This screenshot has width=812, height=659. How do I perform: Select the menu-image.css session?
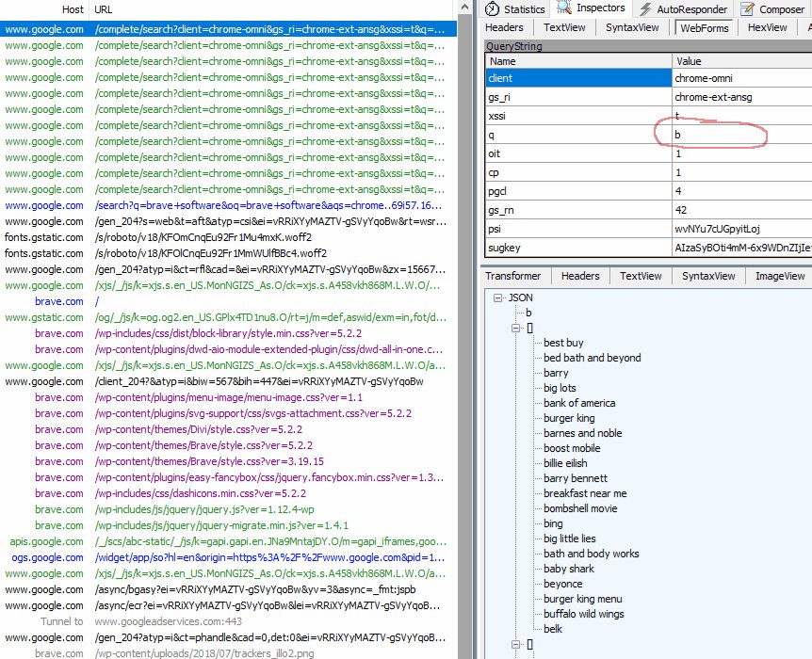click(228, 397)
